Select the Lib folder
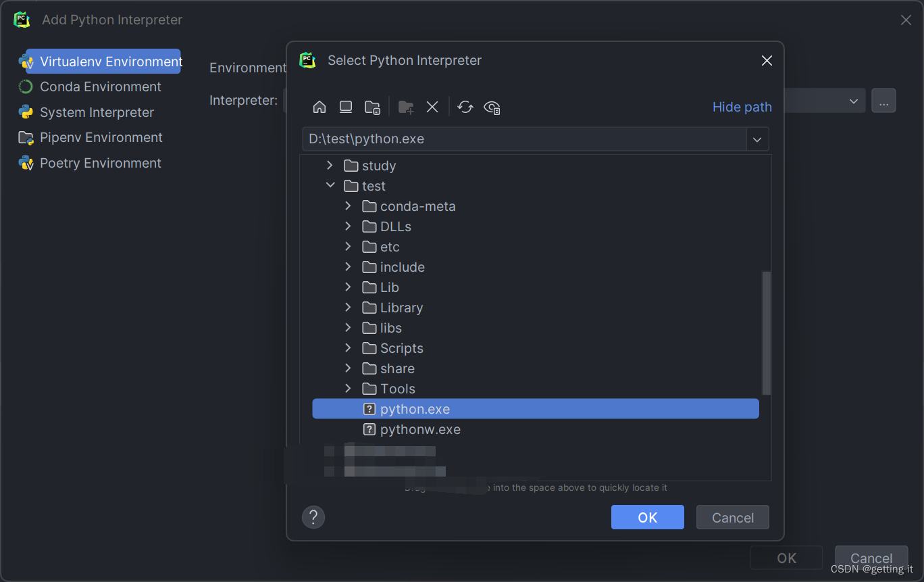Screen dimensions: 924x582 pyautogui.click(x=390, y=287)
